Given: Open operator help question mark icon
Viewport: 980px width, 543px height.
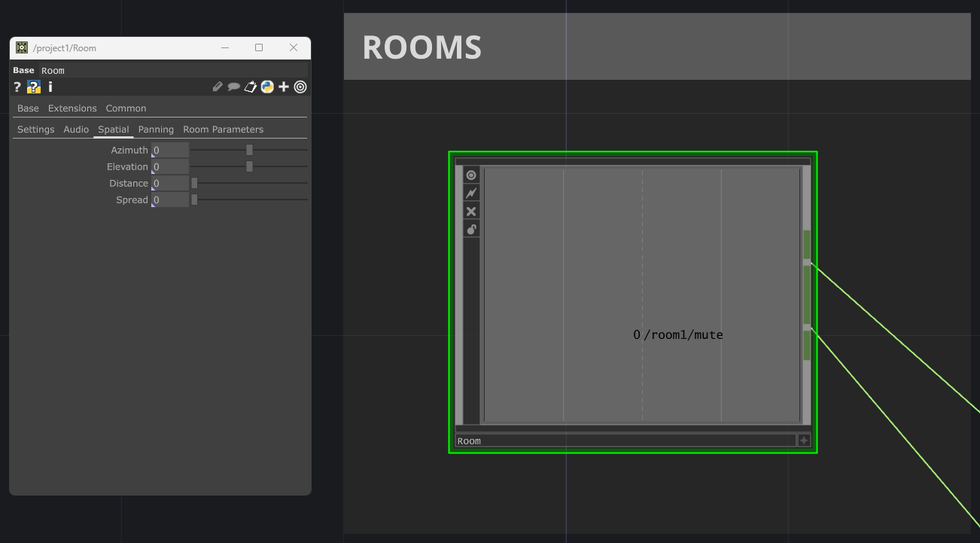Looking at the screenshot, I should click(17, 87).
